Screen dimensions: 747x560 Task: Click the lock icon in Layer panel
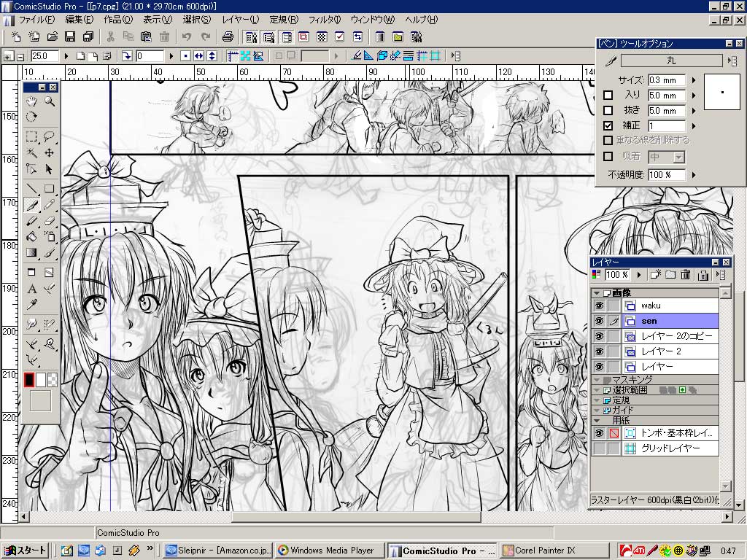703,275
